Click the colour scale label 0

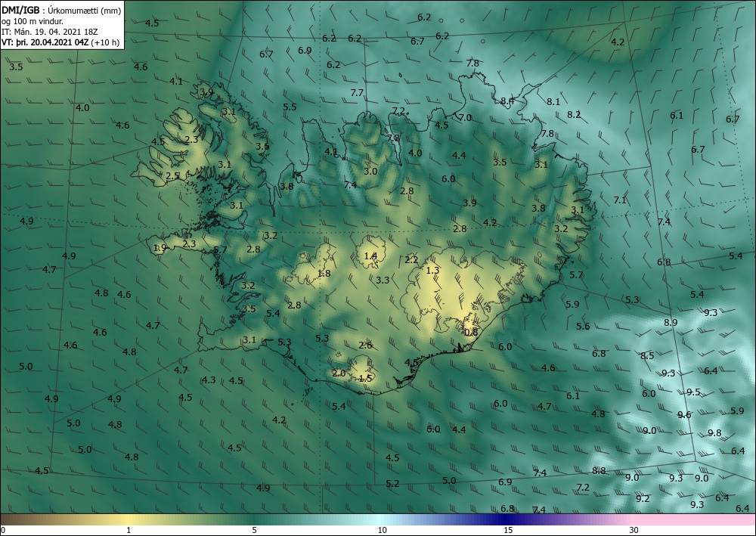(x=3, y=530)
